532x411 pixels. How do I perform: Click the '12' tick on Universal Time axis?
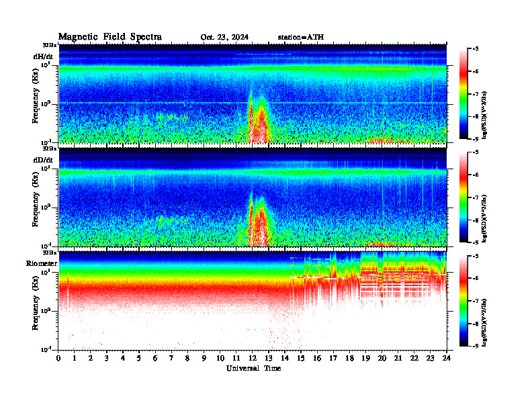pos(253,358)
